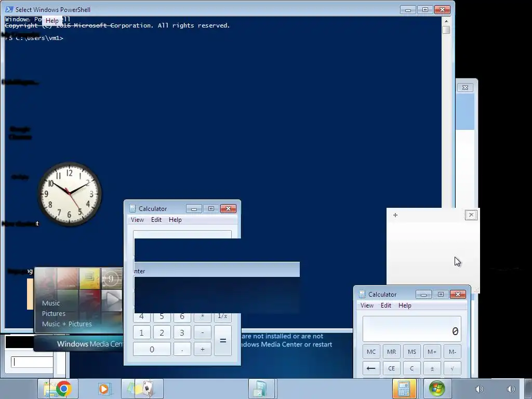Open Edit menu in the memory-key Calculator
Viewport: 532px width, 399px height.
click(386, 305)
